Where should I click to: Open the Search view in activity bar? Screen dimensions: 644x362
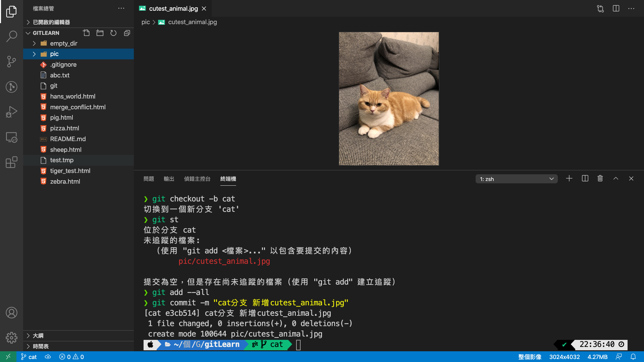click(x=11, y=36)
